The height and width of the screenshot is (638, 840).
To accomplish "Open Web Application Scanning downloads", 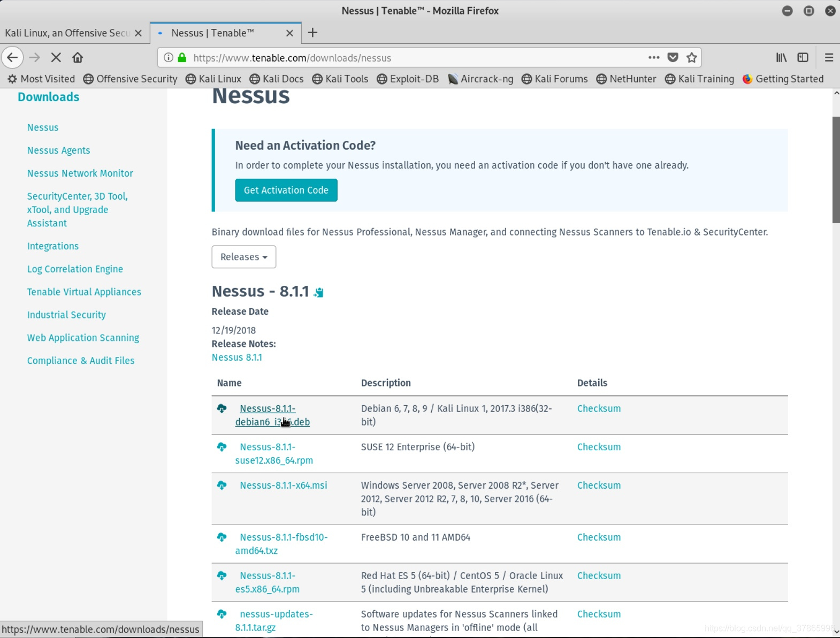I will (83, 338).
